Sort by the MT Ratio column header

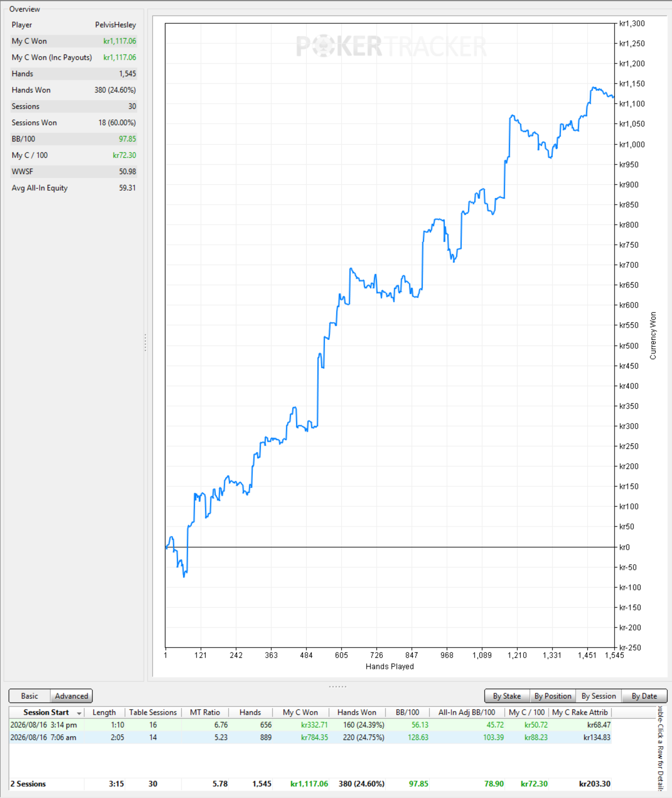pos(205,712)
